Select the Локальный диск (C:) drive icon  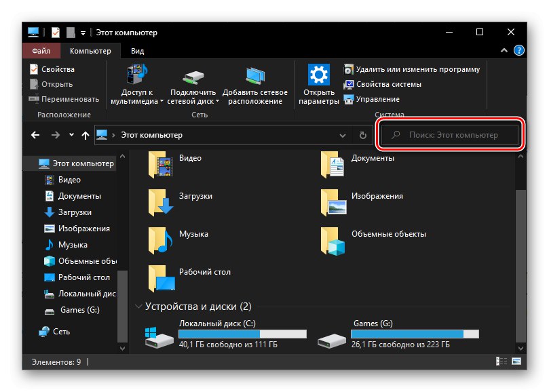point(159,337)
